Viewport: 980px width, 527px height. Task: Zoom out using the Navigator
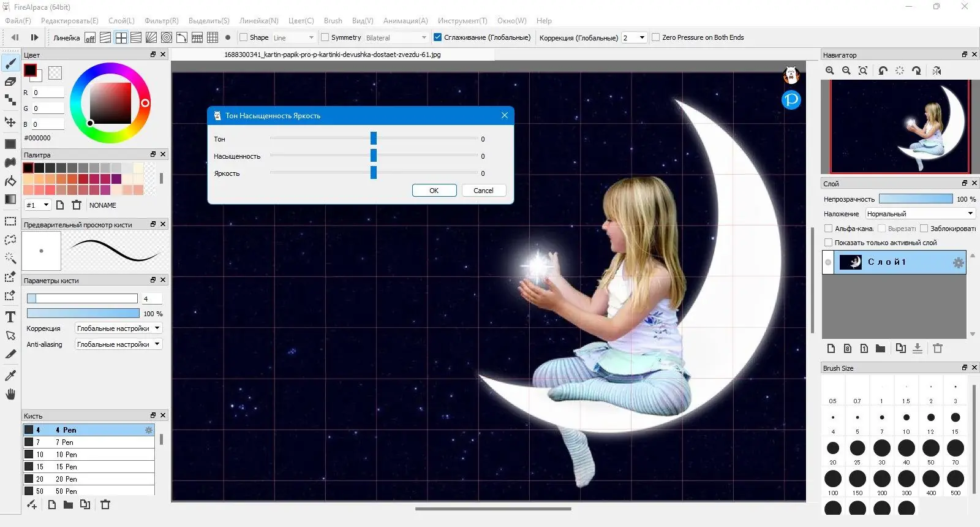(x=846, y=70)
